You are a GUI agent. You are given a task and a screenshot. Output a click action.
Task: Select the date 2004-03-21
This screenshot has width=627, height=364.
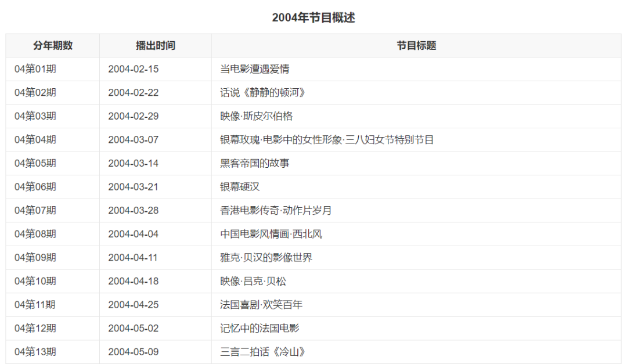(133, 187)
